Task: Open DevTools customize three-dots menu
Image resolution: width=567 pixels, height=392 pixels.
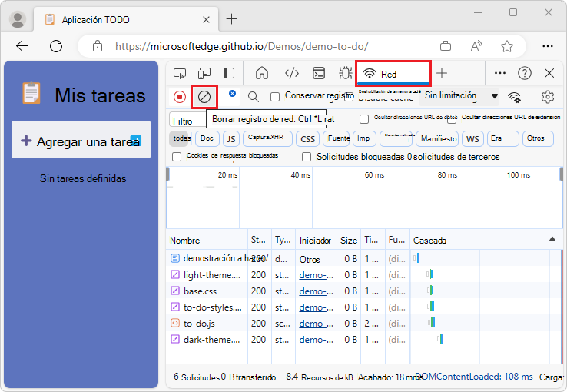Action: tap(499, 74)
